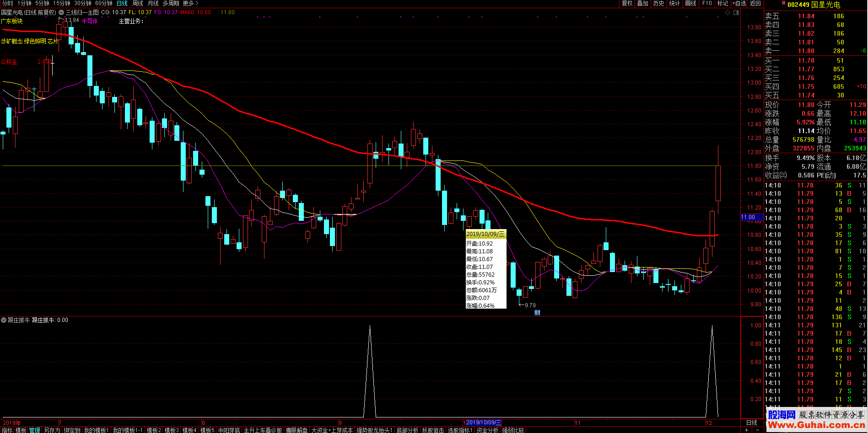The width and height of the screenshot is (868, 433).
Task: Activate 画线 drawing tools
Action: (691, 3)
